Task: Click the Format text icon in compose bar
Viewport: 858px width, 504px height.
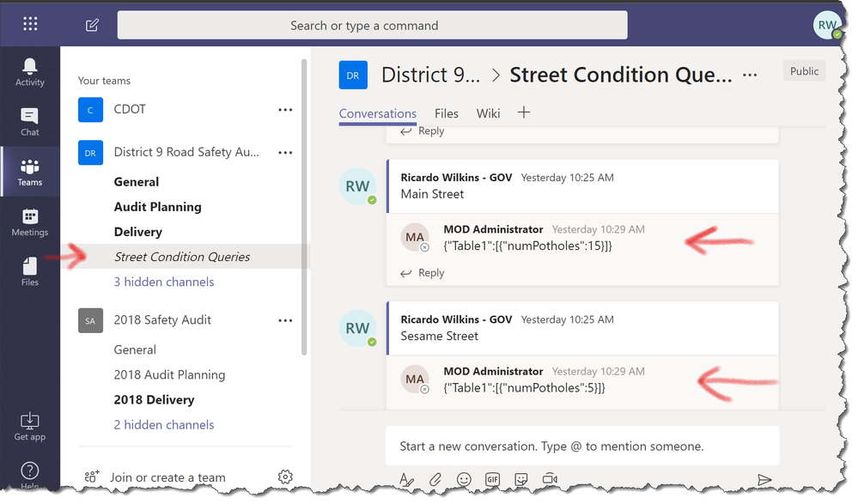Action: pos(406,479)
